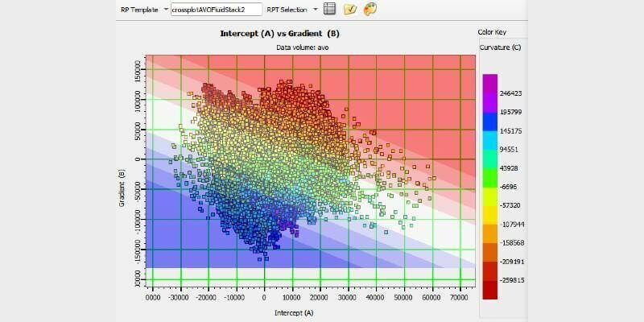Pick the magenta band at top of color bar

coord(490,84)
